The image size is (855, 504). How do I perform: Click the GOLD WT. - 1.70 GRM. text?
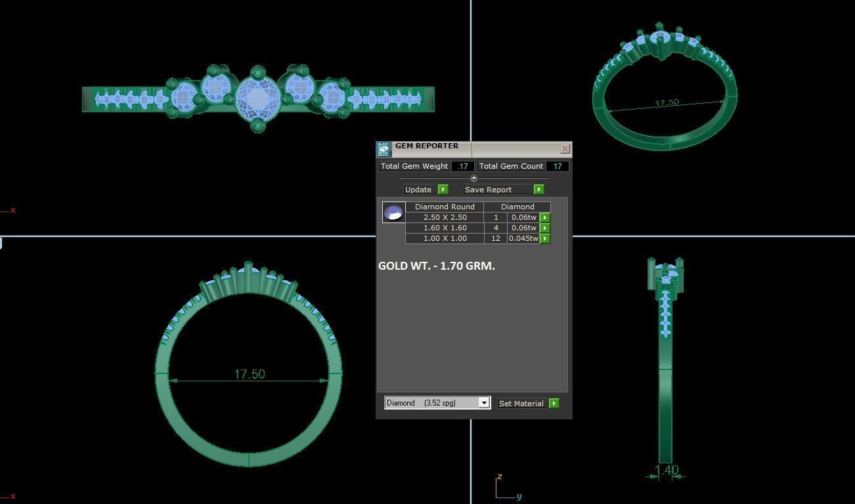pyautogui.click(x=437, y=266)
